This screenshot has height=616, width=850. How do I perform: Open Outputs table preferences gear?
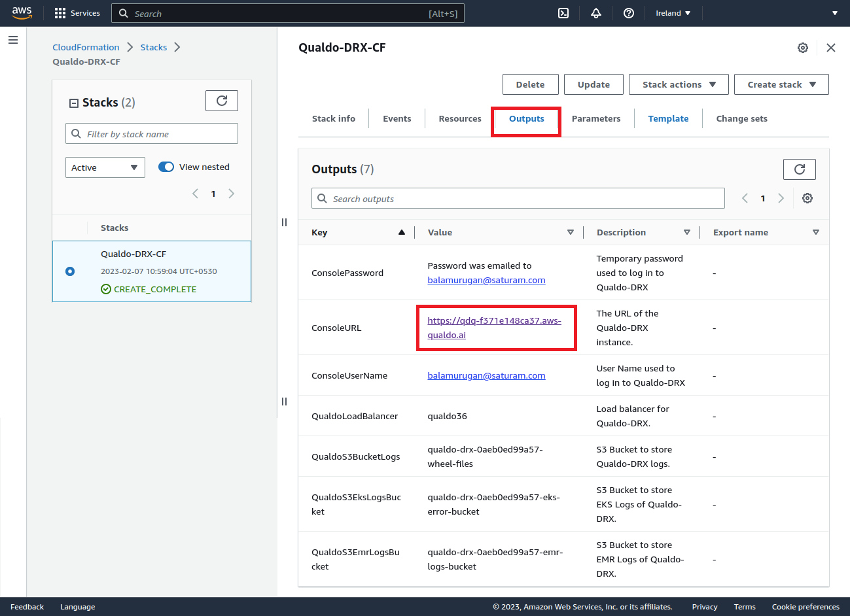(x=807, y=198)
